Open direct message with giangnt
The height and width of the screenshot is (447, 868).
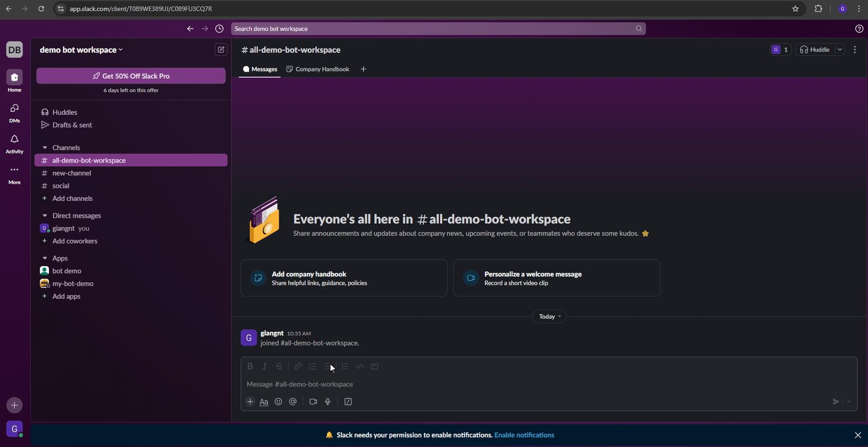[131, 228]
